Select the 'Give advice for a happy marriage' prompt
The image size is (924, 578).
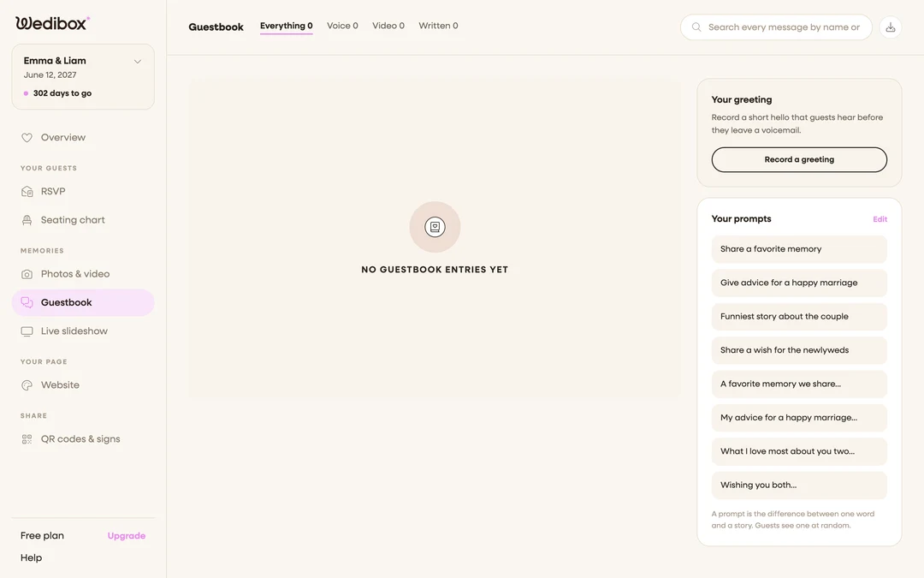(799, 283)
